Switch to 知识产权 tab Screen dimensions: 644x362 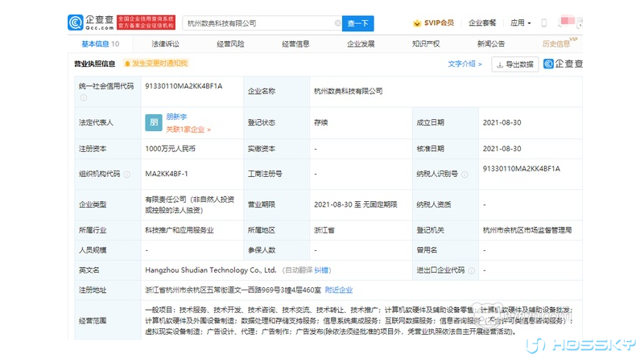pos(426,44)
